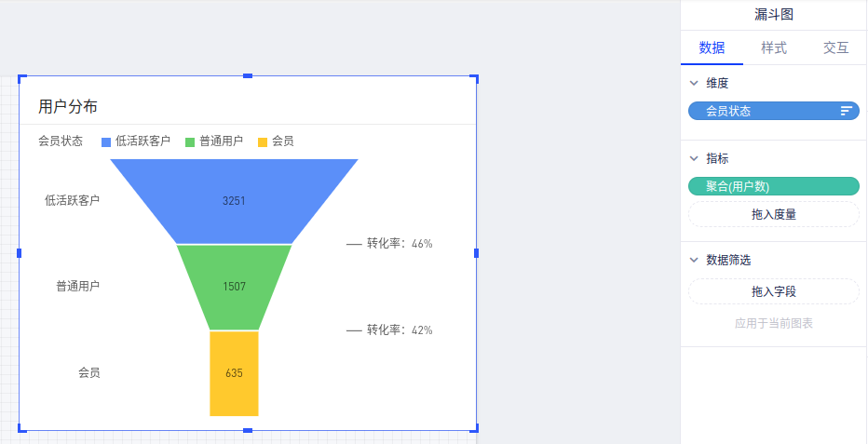Go to the 交互 tab
The image size is (868, 444).
point(835,47)
